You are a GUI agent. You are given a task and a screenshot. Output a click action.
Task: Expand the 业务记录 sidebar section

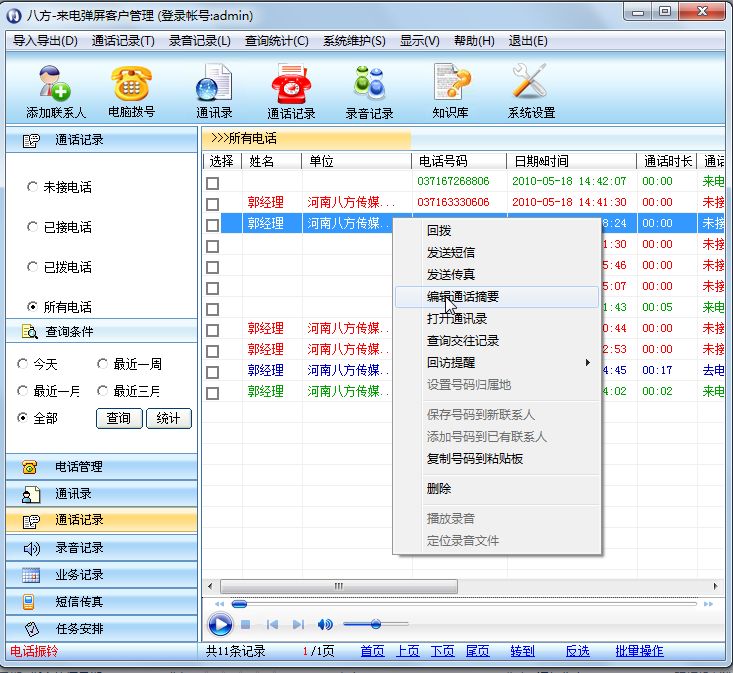coord(99,575)
